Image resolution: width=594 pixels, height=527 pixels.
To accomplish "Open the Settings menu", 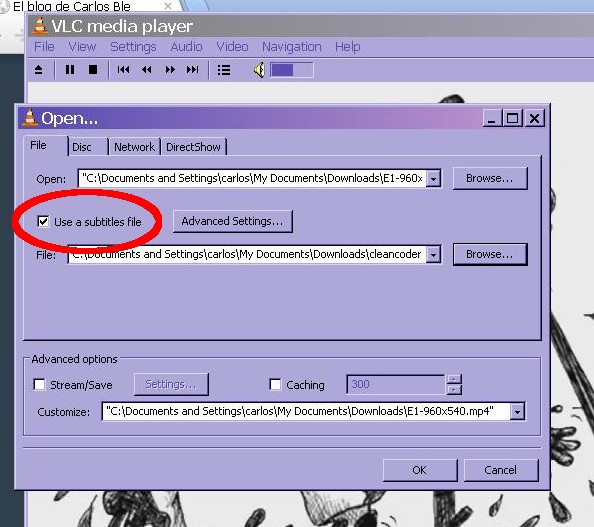I will pyautogui.click(x=133, y=47).
